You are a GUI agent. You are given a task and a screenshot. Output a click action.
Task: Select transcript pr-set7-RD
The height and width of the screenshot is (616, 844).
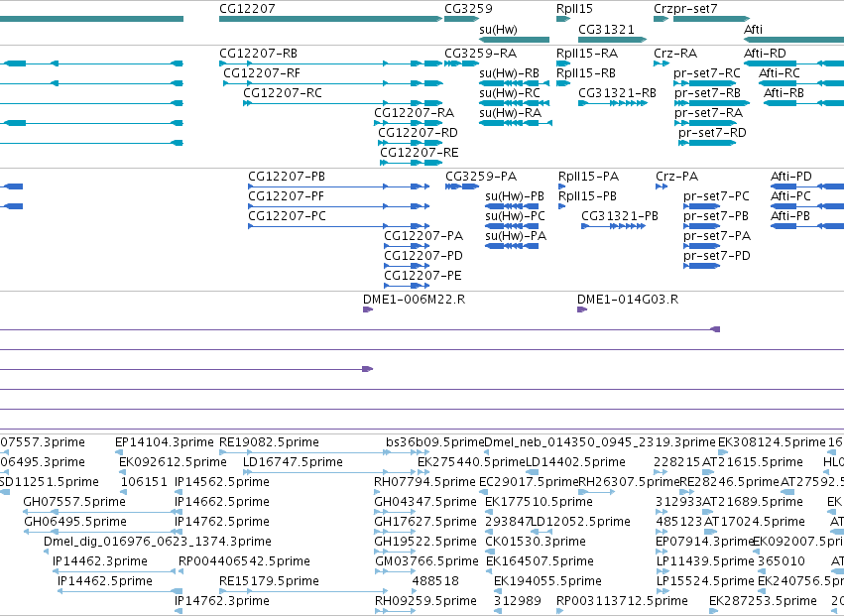click(707, 143)
